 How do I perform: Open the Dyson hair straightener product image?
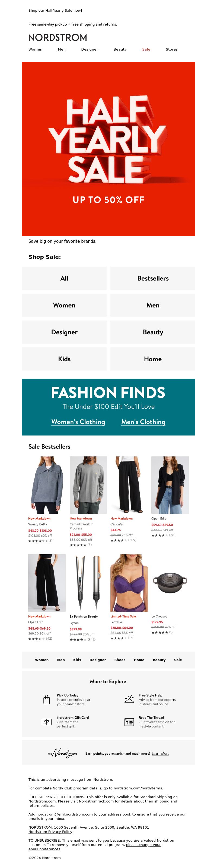point(88,583)
